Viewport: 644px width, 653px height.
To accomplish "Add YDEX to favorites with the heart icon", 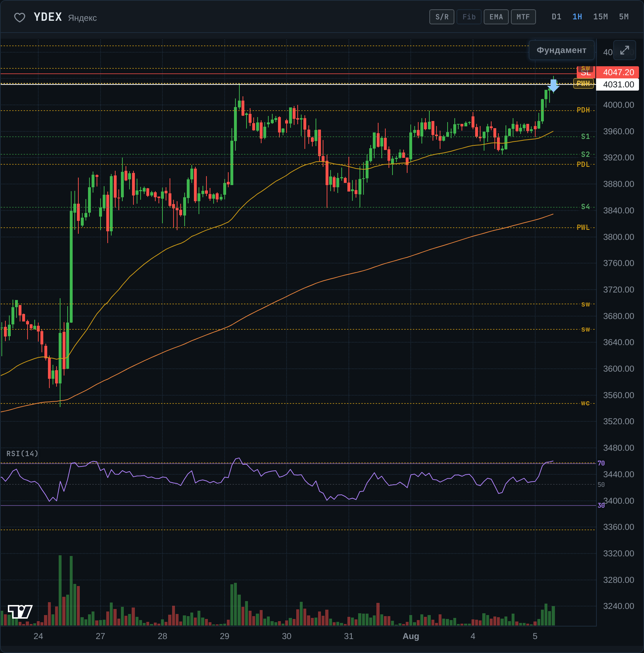I will pyautogui.click(x=20, y=17).
